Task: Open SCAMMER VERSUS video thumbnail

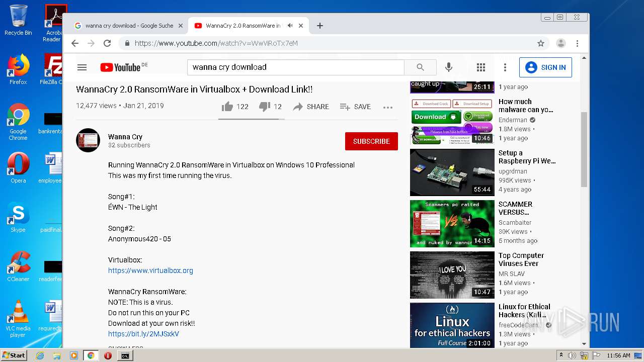Action: [x=452, y=224]
